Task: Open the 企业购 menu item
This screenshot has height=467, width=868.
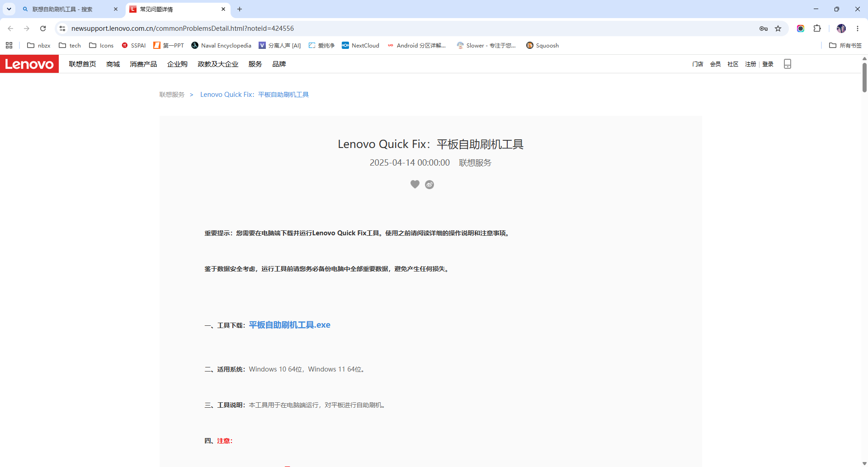Action: pyautogui.click(x=177, y=64)
